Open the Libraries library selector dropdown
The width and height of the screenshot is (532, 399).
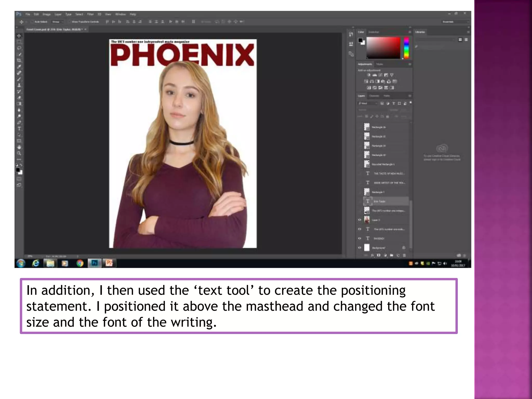coord(435,40)
